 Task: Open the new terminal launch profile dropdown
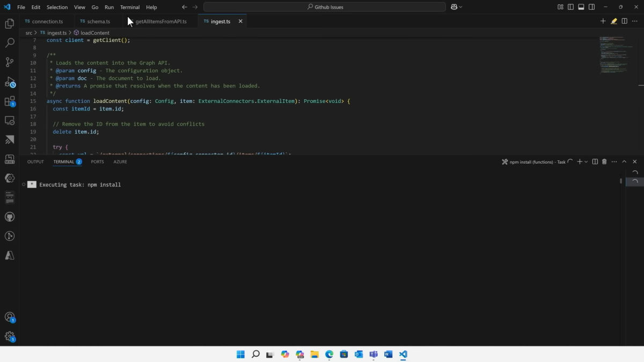[586, 161]
